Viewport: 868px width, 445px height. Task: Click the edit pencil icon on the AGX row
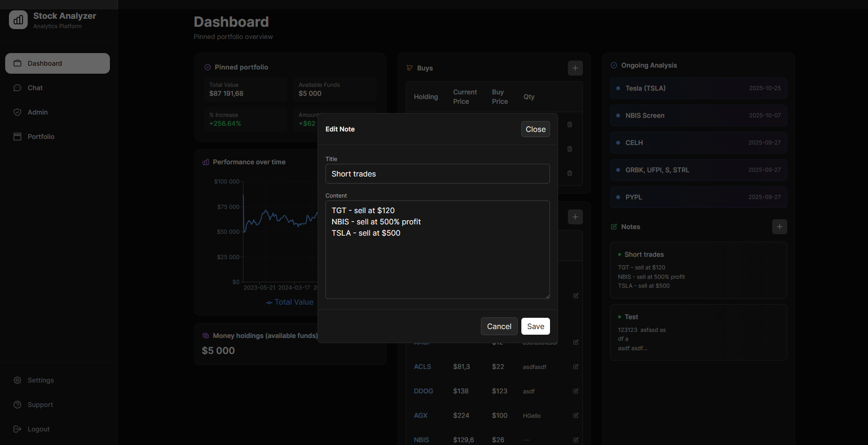575,415
